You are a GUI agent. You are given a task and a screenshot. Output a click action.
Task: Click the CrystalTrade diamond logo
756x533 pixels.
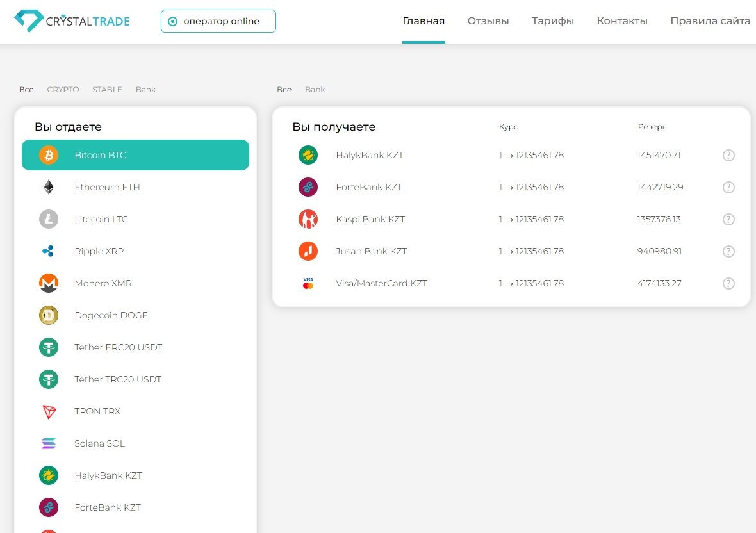(x=29, y=20)
